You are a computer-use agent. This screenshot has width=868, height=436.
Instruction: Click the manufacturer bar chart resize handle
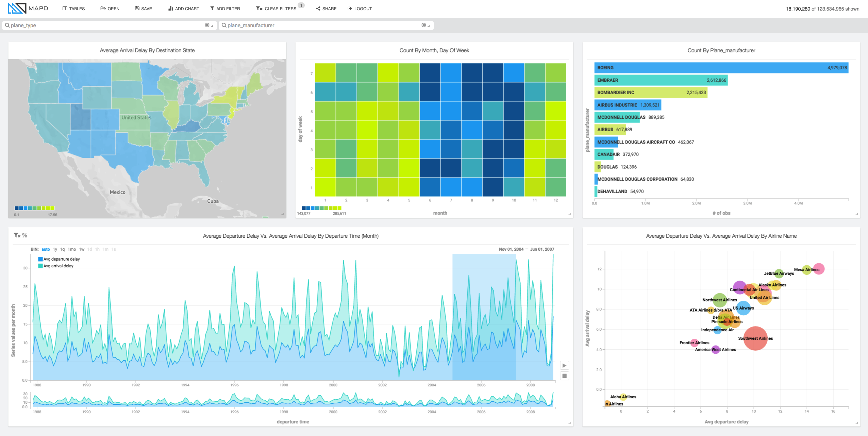tap(856, 214)
